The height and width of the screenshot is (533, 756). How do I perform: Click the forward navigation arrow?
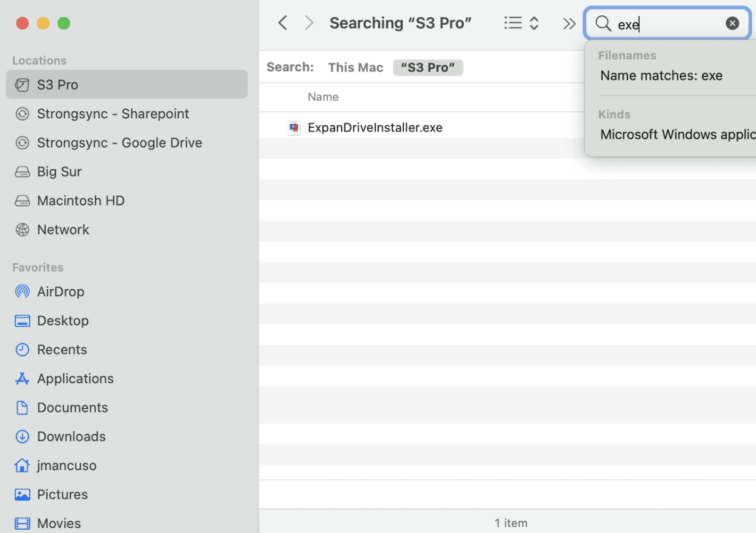309,23
